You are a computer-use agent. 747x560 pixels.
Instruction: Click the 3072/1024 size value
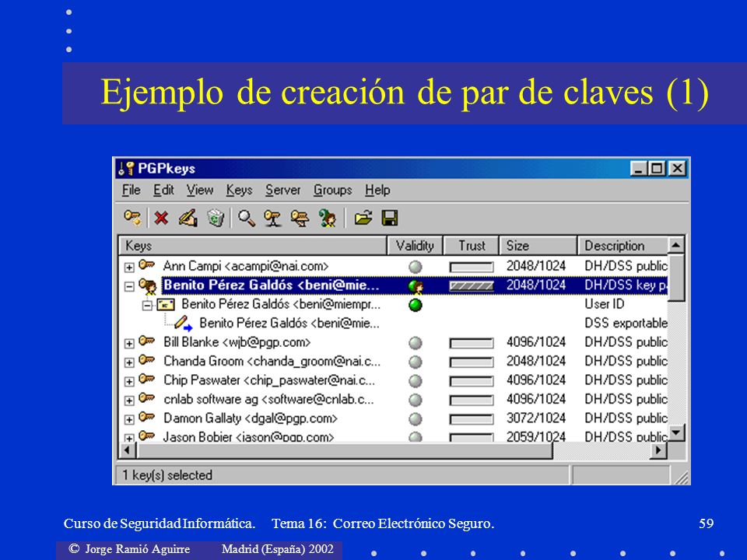coord(536,418)
